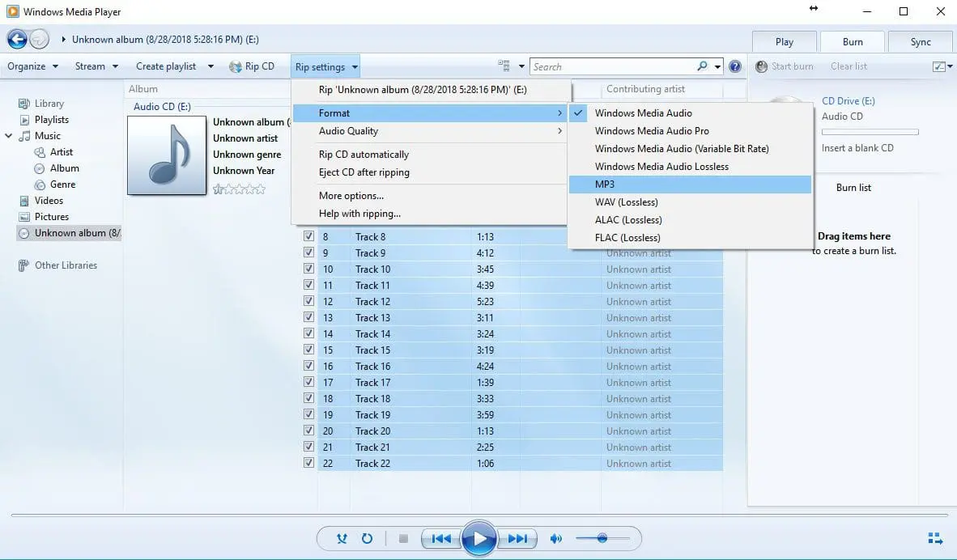Open the Help question mark icon
The height and width of the screenshot is (560, 957).
tap(735, 66)
